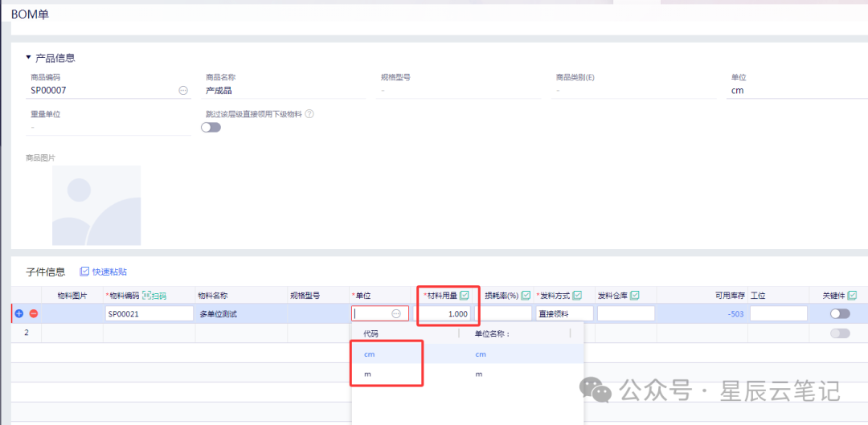Click the 规格型号 column header in table
The height and width of the screenshot is (425, 868).
pos(305,296)
